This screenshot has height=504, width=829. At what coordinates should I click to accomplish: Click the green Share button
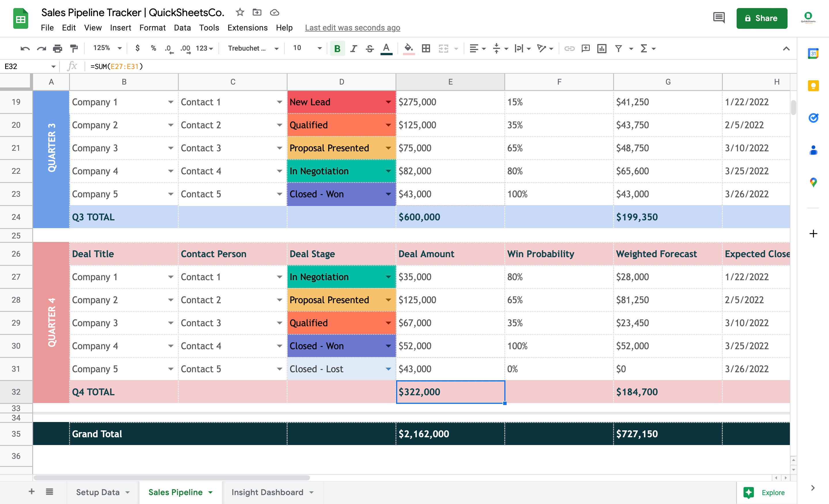point(762,18)
